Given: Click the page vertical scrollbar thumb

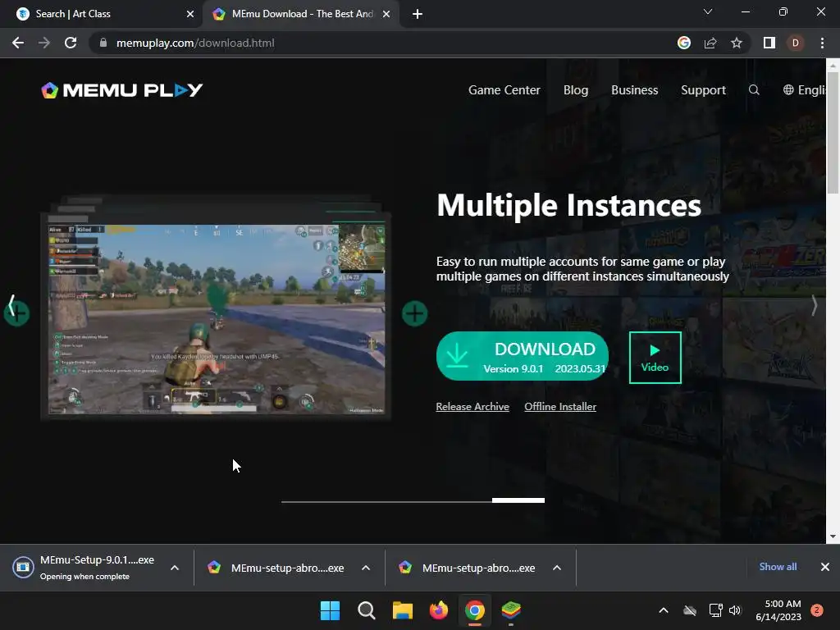Looking at the screenshot, I should pos(833,132).
